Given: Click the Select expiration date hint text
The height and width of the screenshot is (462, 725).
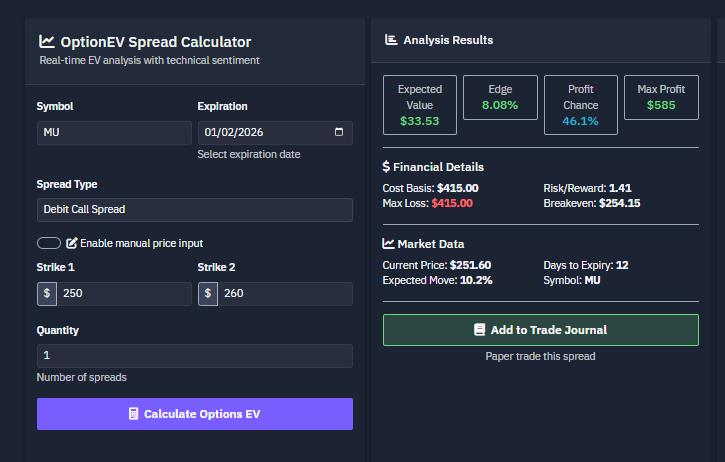Looking at the screenshot, I should click(x=249, y=154).
